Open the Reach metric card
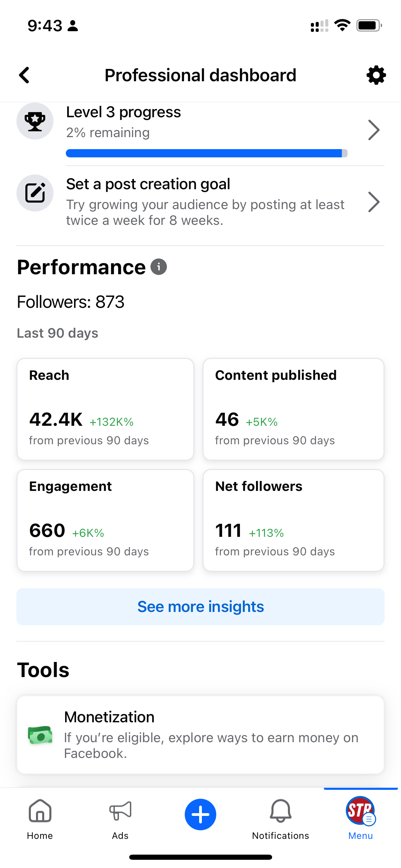Image resolution: width=401 pixels, height=868 pixels. (x=105, y=409)
